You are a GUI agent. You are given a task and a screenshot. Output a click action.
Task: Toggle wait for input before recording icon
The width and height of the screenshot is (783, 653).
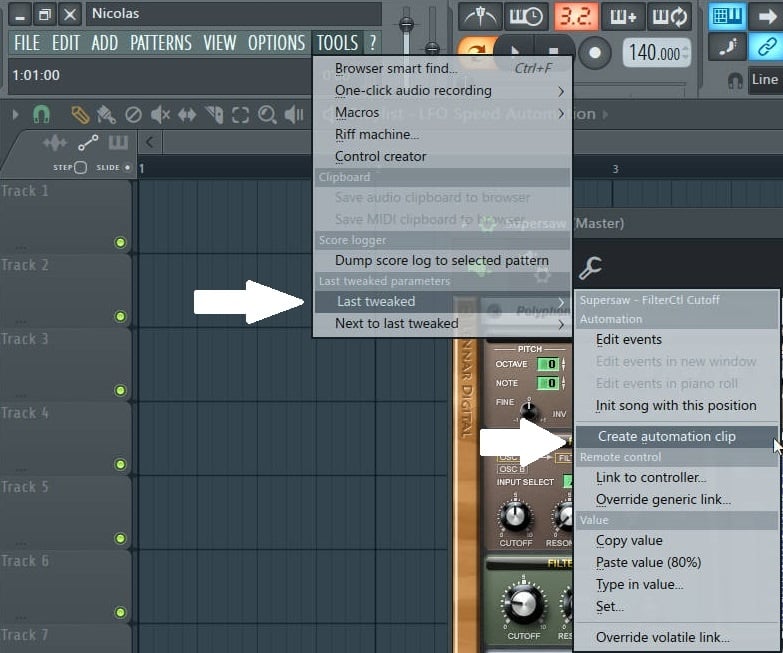point(526,17)
